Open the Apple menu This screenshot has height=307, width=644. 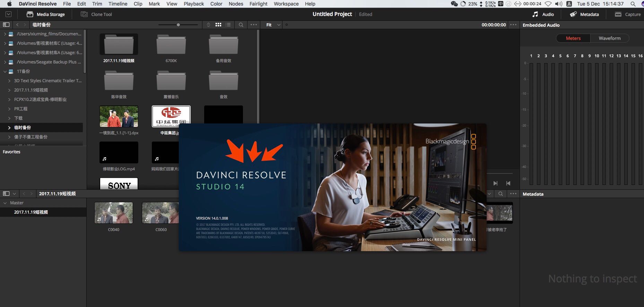click(x=9, y=4)
